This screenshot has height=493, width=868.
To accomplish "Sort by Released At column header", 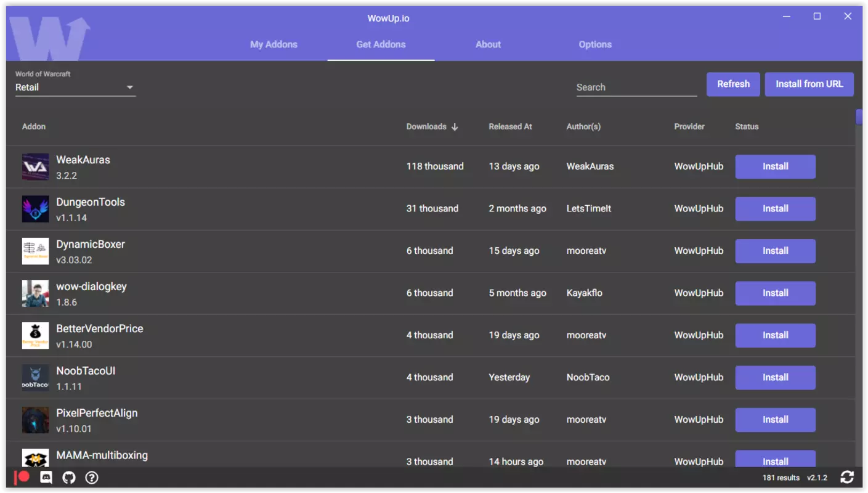I will click(x=510, y=127).
